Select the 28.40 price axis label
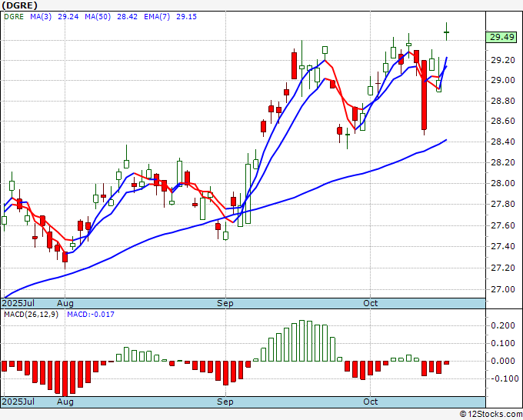 pos(503,142)
